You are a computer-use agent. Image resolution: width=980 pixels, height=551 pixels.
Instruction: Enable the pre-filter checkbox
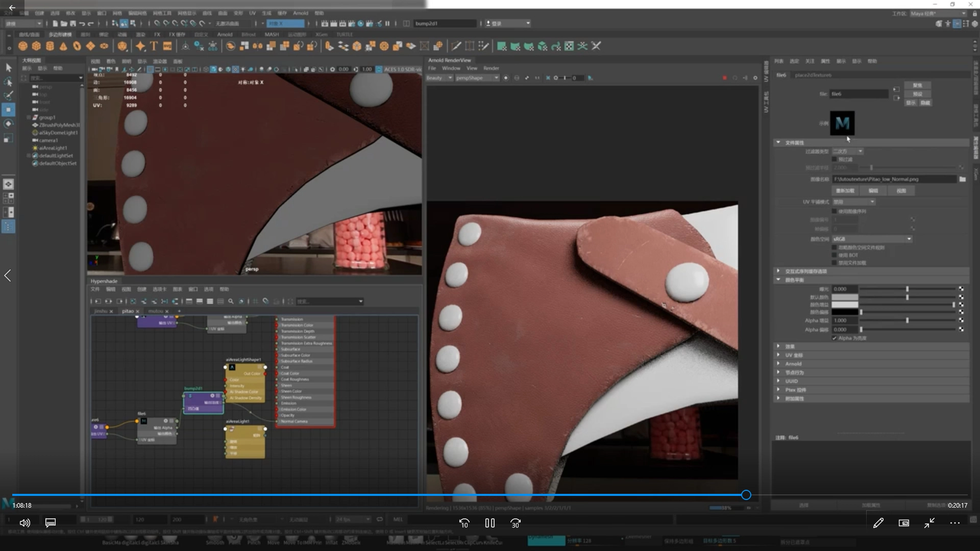pyautogui.click(x=835, y=160)
